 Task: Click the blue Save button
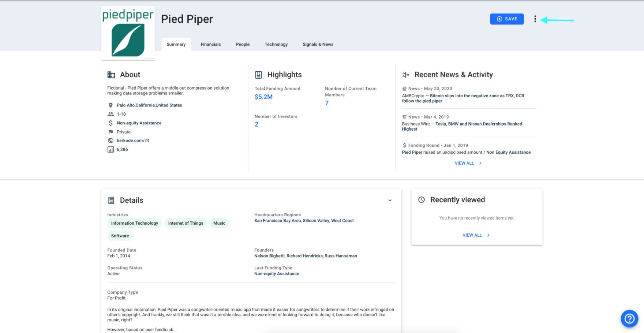[x=507, y=19]
